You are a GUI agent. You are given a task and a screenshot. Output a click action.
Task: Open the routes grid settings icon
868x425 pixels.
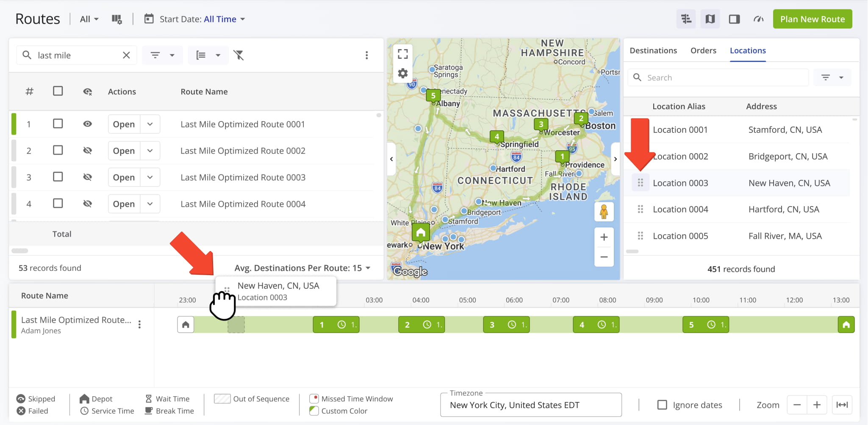(x=116, y=19)
